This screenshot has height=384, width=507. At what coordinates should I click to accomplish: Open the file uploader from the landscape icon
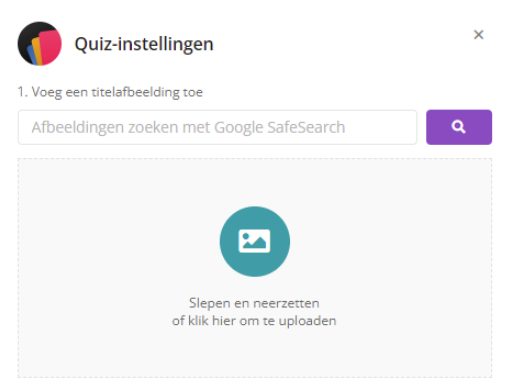point(255,241)
